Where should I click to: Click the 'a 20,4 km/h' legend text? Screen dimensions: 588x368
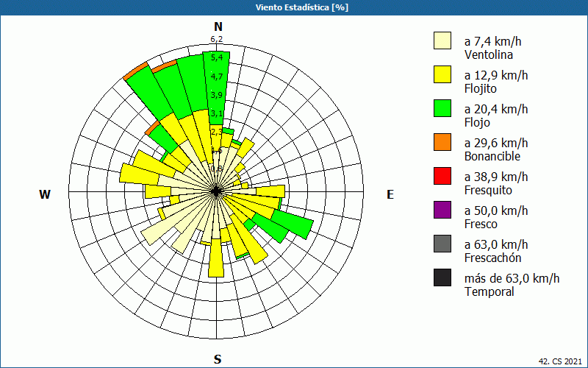496,109
